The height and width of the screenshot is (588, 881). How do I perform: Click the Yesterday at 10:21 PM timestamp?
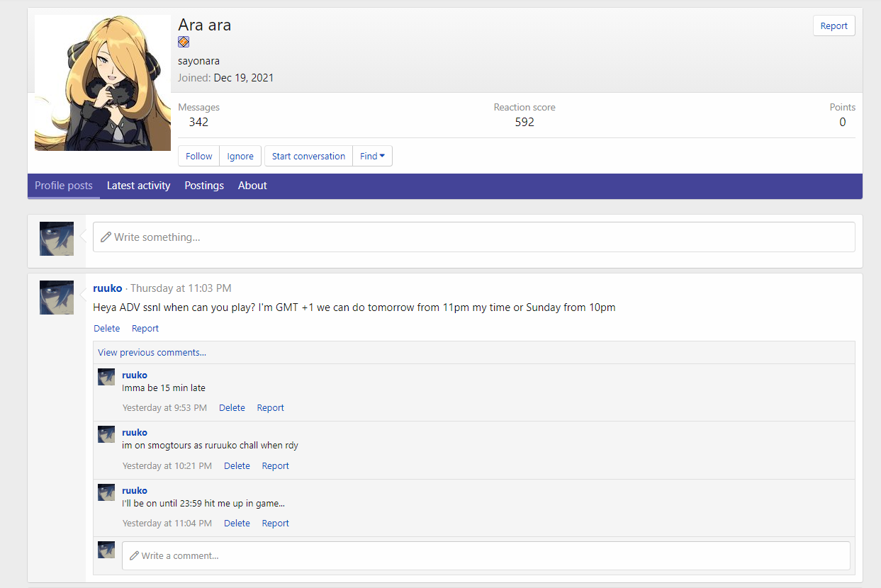167,466
